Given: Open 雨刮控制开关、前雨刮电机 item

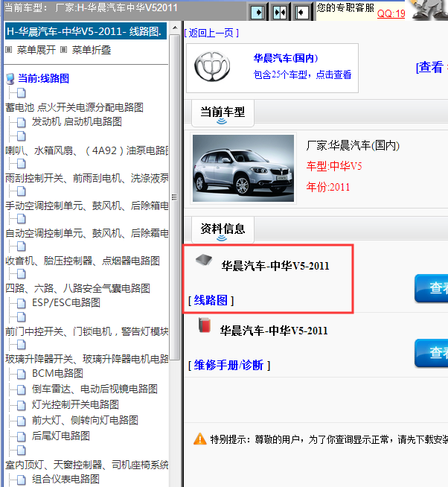Looking at the screenshot, I should coord(87,178).
